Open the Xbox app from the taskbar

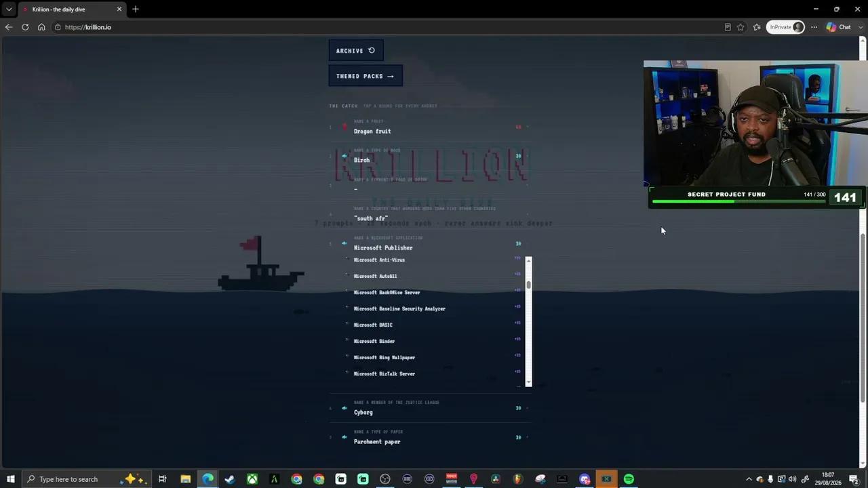tap(252, 479)
